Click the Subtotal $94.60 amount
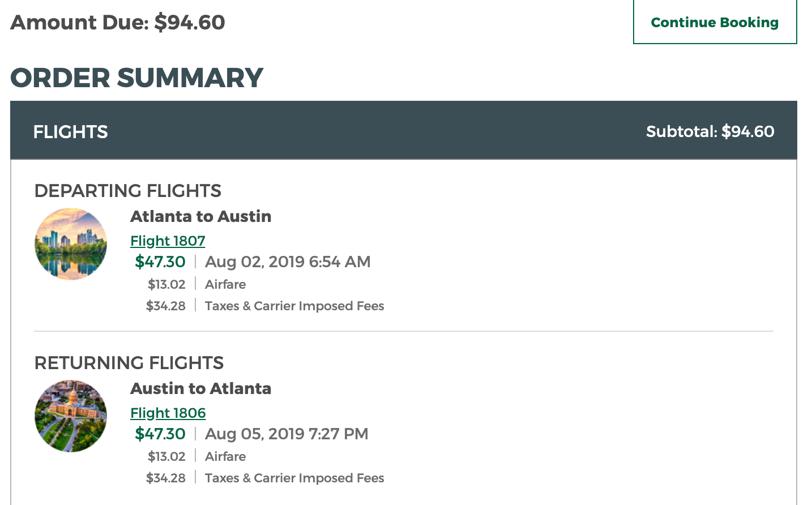This screenshot has height=505, width=812. pos(710,131)
